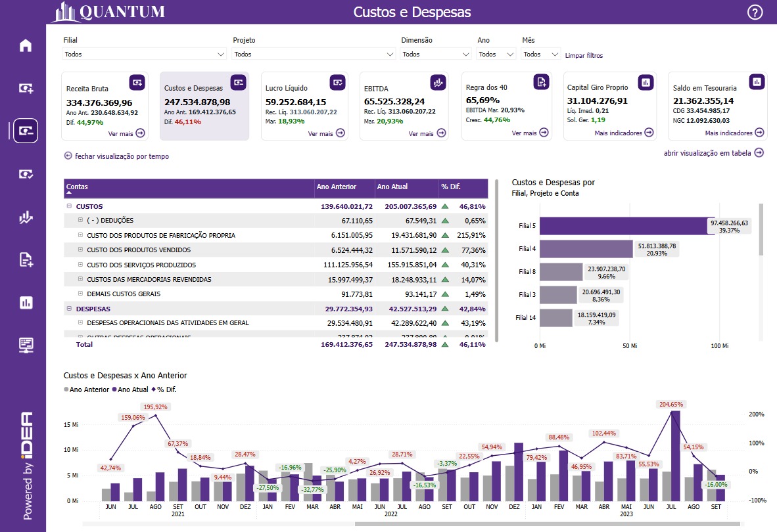Click the horizontal scrollbar under the time chart
Viewport: 777px width, 532px height.
(x=547, y=524)
